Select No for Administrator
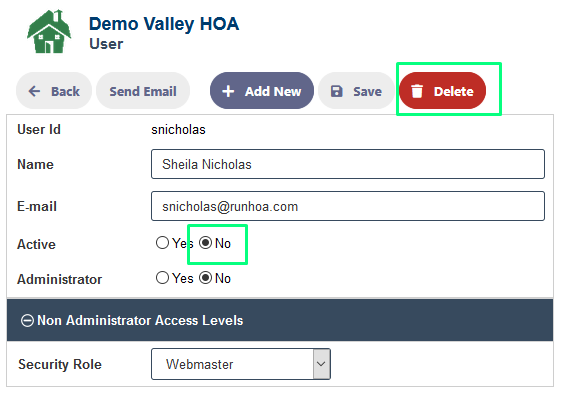 205,278
